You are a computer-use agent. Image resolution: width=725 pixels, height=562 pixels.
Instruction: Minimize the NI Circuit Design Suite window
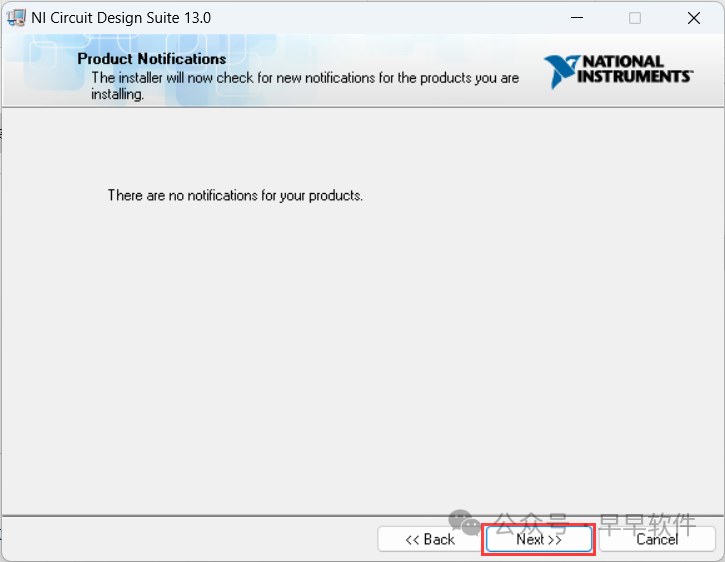[577, 18]
